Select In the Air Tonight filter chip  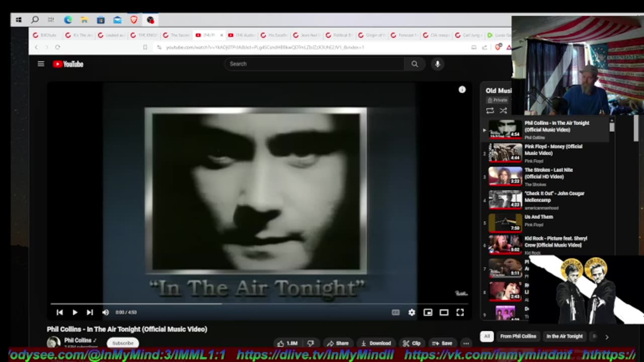coord(565,336)
